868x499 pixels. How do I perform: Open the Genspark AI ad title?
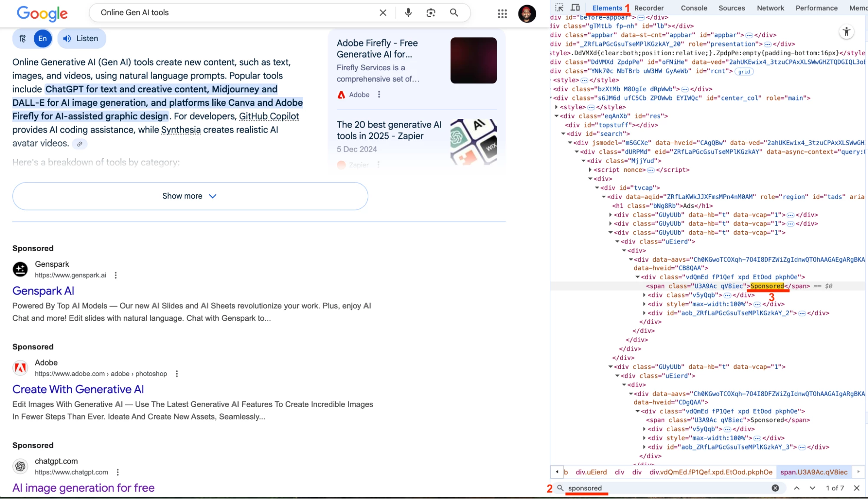tap(43, 291)
